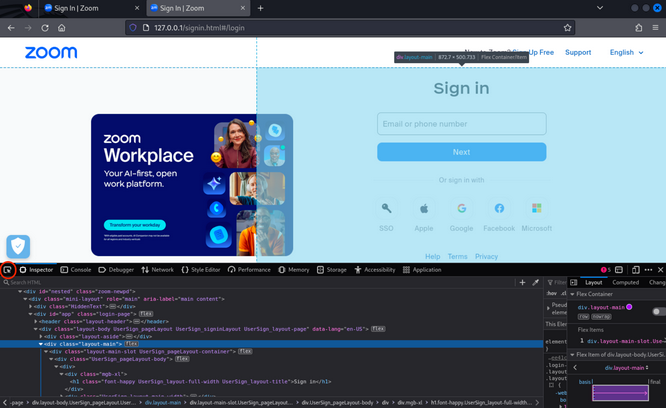Image resolution: width=666 pixels, height=408 pixels.
Task: Collapse the div id="nested" node
Action: pos(20,292)
